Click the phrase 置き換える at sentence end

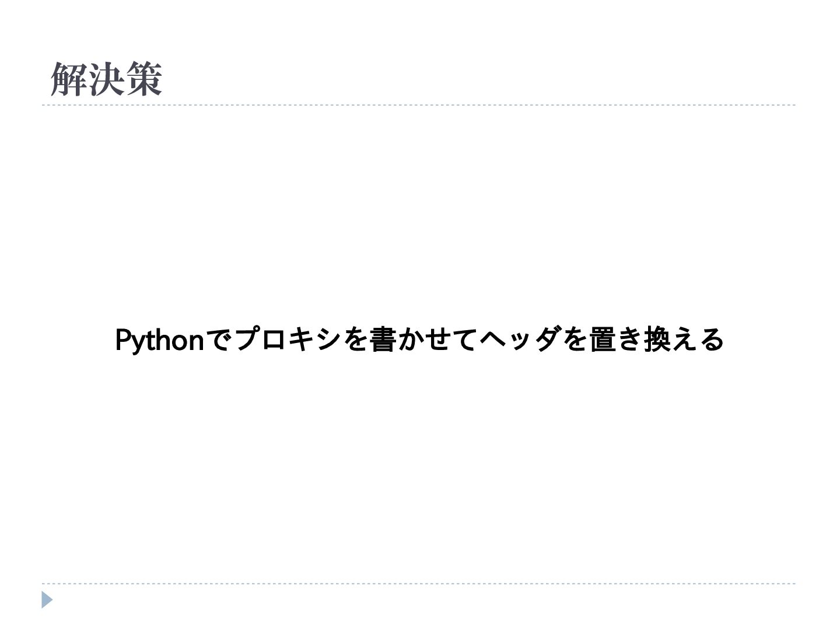pos(656,339)
